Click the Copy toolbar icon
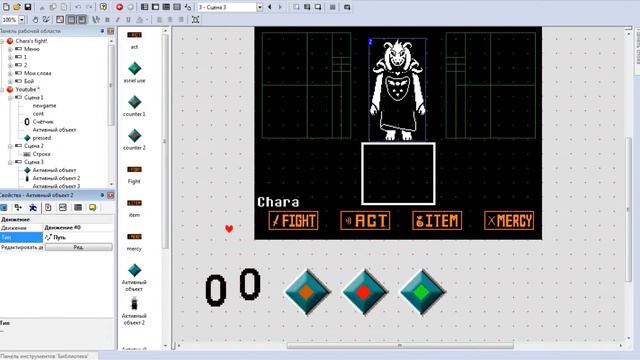640x360 pixels. coord(53,7)
